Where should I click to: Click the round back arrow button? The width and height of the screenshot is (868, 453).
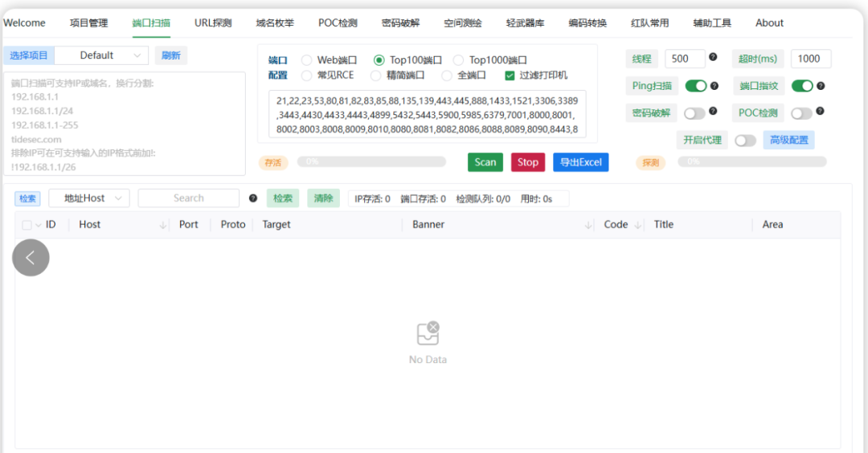tap(31, 257)
